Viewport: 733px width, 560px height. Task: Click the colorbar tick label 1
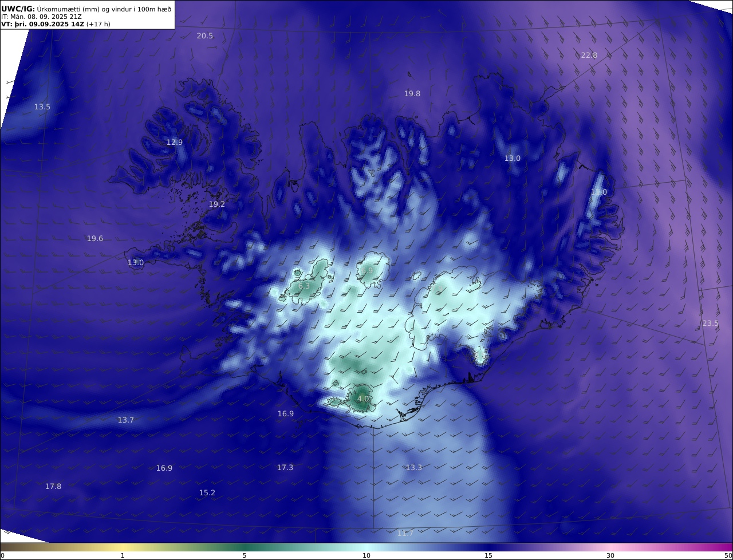tap(123, 555)
